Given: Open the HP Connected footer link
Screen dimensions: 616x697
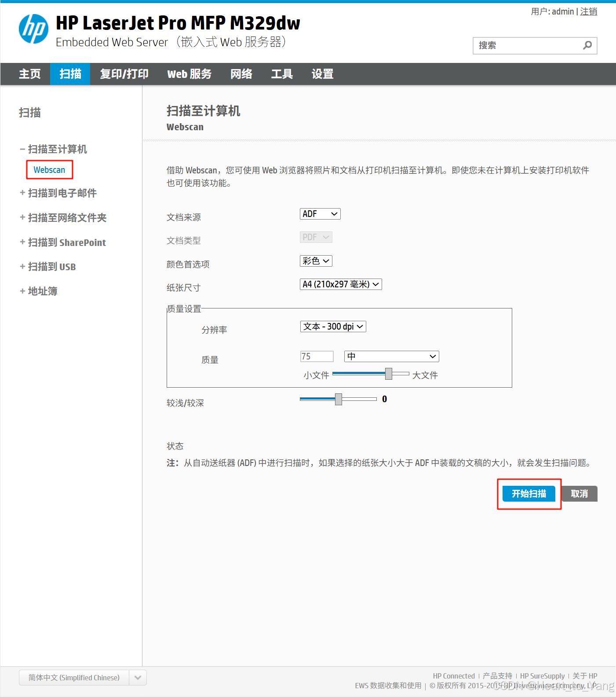Looking at the screenshot, I should (x=454, y=676).
